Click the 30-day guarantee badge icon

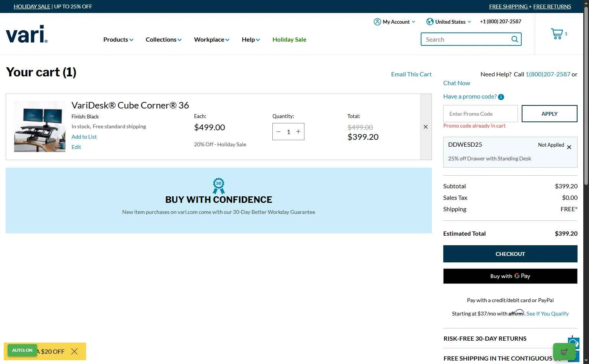click(x=219, y=186)
